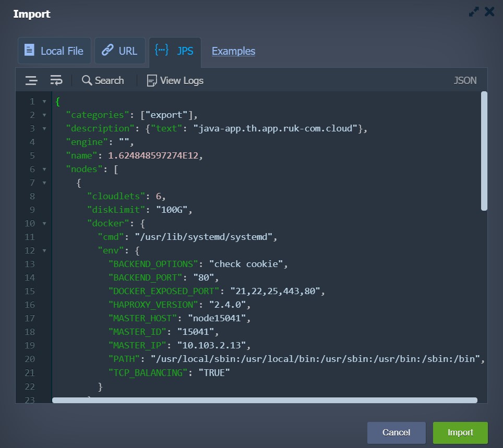Click the "java-app.th.app.ruk-com.cloud" text
Screen dimensions: 503x448
coord(276,128)
